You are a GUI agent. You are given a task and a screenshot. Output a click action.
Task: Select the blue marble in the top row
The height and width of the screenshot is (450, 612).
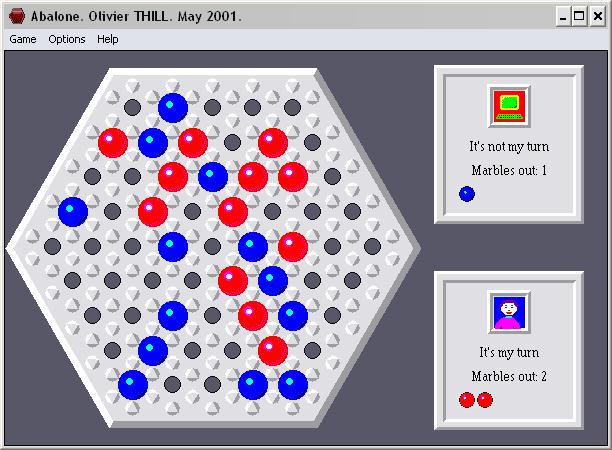[173, 108]
